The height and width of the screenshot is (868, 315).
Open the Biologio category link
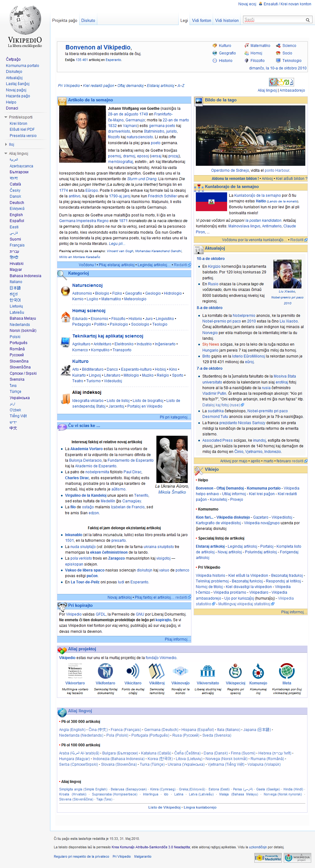[102, 293]
